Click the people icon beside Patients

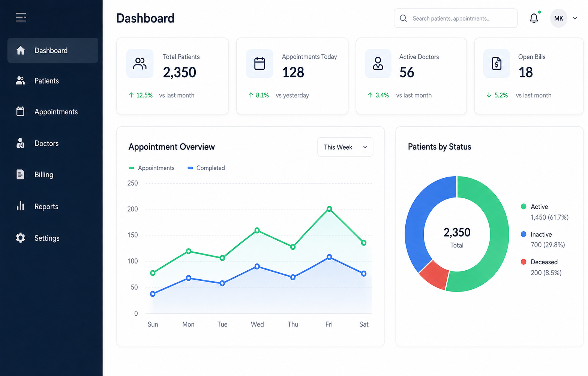coord(20,81)
